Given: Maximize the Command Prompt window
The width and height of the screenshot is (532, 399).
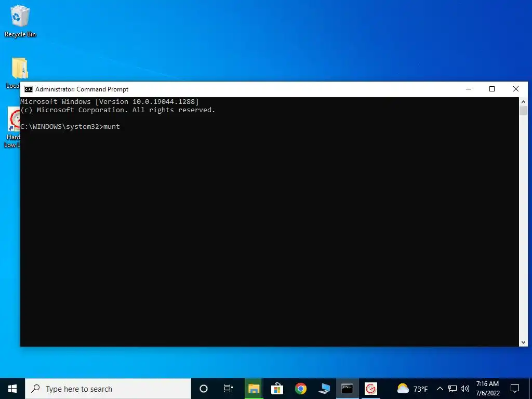Looking at the screenshot, I should (x=492, y=89).
